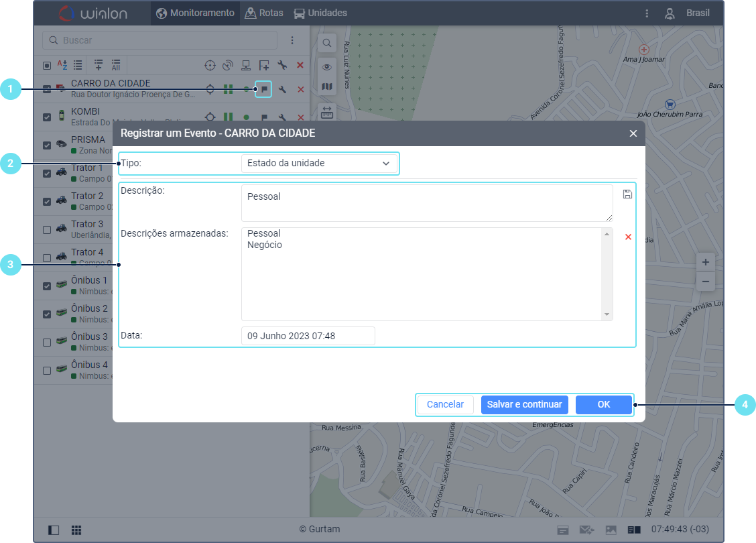Save description with the floppy disk icon
The image size is (756, 543).
[x=627, y=194]
